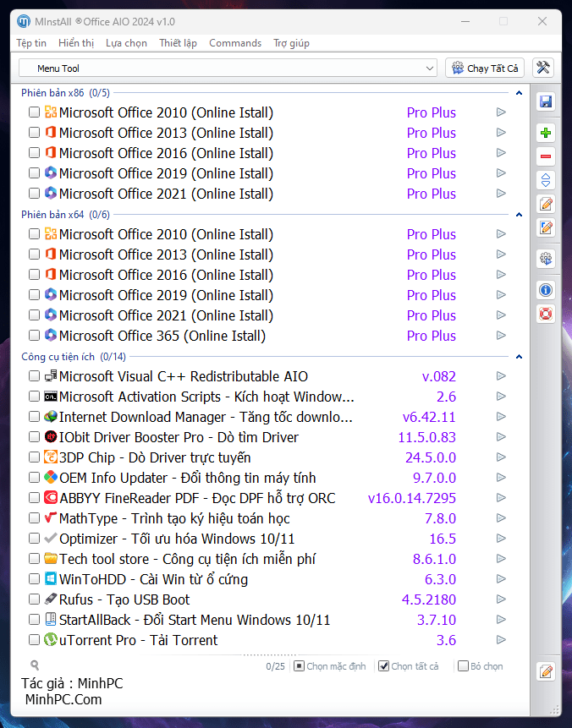The image size is (572, 728).
Task: Click the red minus remove icon
Action: click(546, 156)
